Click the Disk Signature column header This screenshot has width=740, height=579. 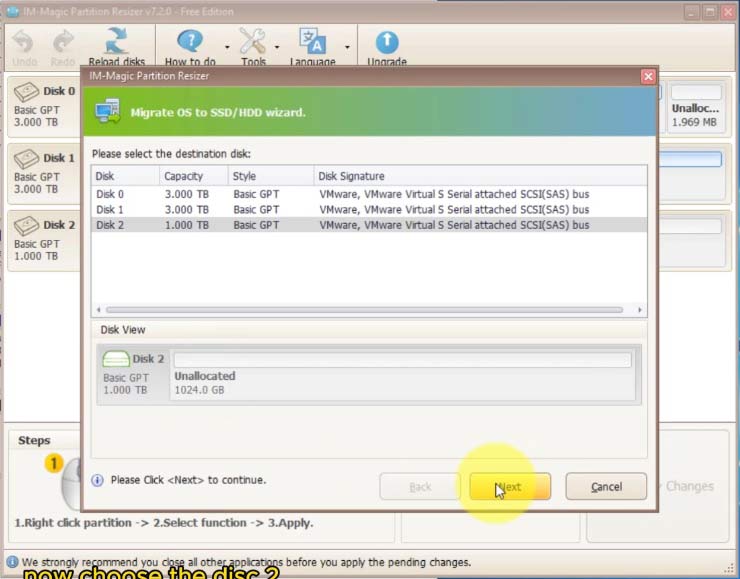point(480,176)
